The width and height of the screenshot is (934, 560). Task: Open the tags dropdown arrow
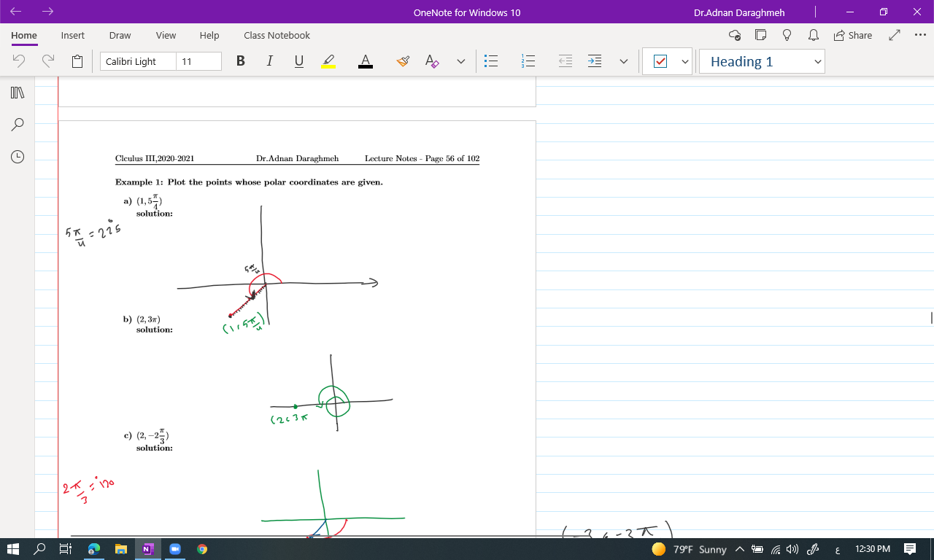pyautogui.click(x=685, y=61)
